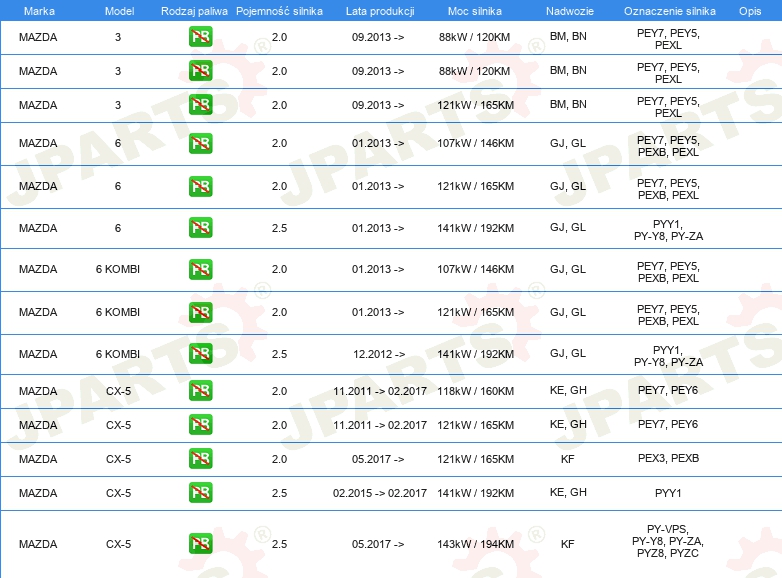Click the Rodzaj paliwa column header
The image size is (782, 578).
pos(194,11)
